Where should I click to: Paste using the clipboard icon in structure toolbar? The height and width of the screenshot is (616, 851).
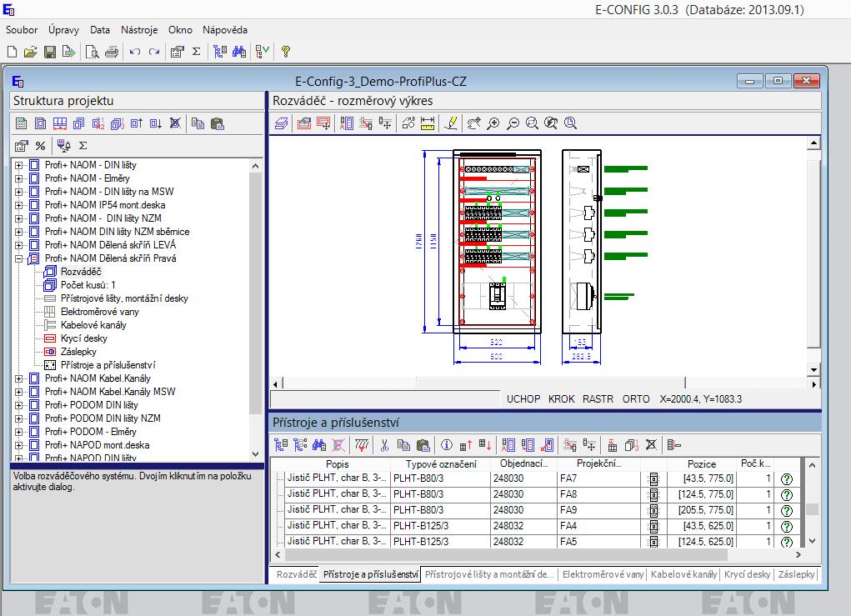pos(217,123)
